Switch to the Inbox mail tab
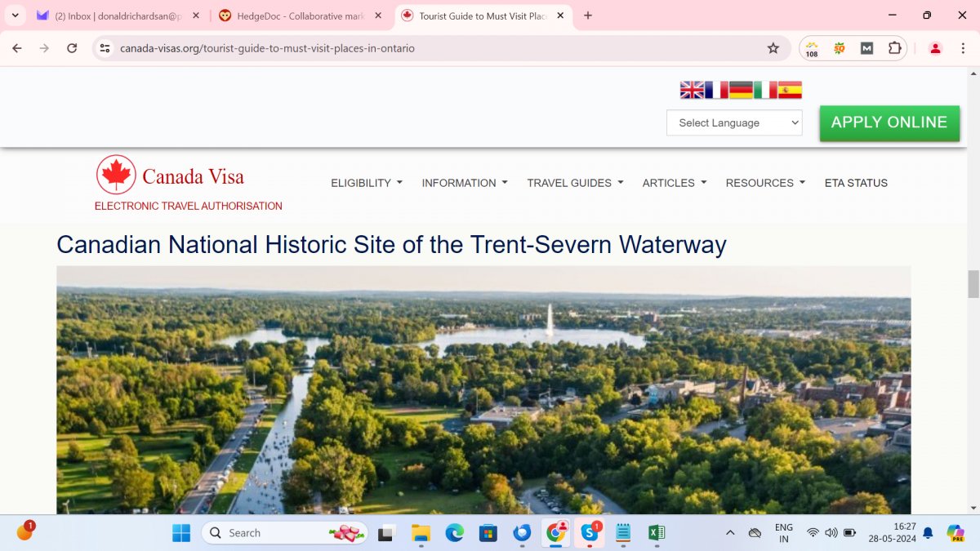This screenshot has width=980, height=551. [x=118, y=16]
